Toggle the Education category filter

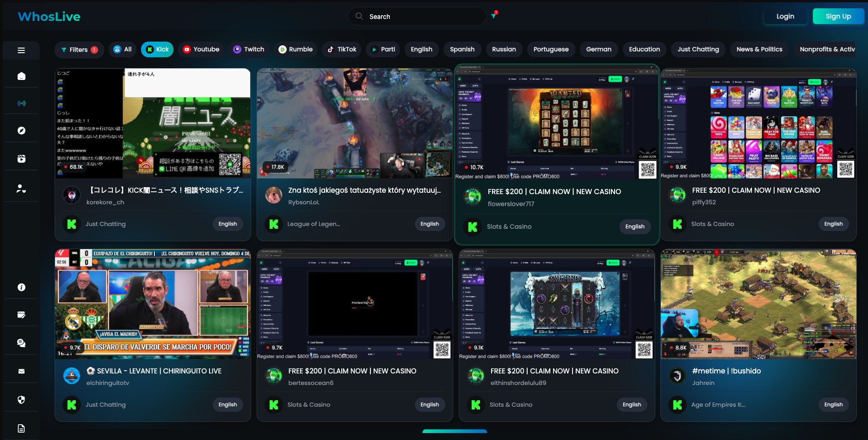pyautogui.click(x=645, y=49)
